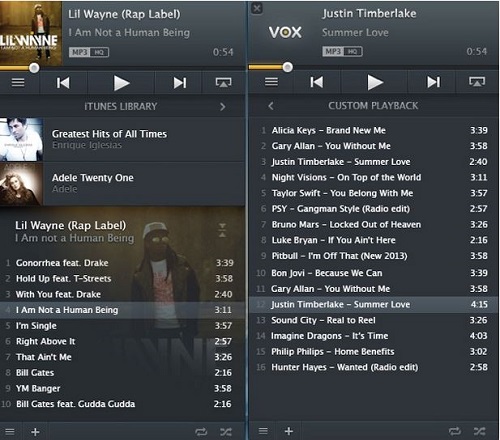Select Taylor Swift – You Belong With Me
500x440 pixels.
pos(374,193)
